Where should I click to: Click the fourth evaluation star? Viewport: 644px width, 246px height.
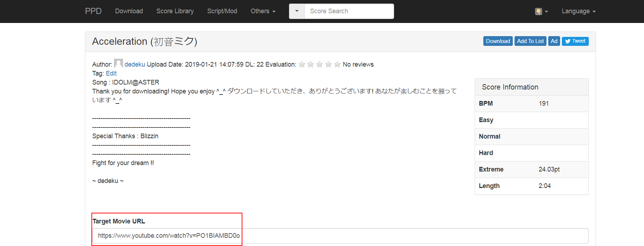pos(328,64)
